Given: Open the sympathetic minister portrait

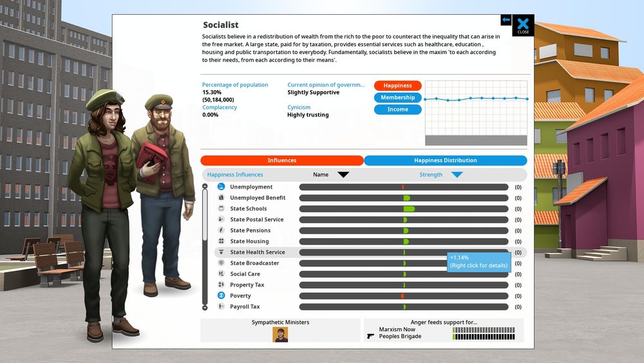Looking at the screenshot, I should click(x=280, y=334).
